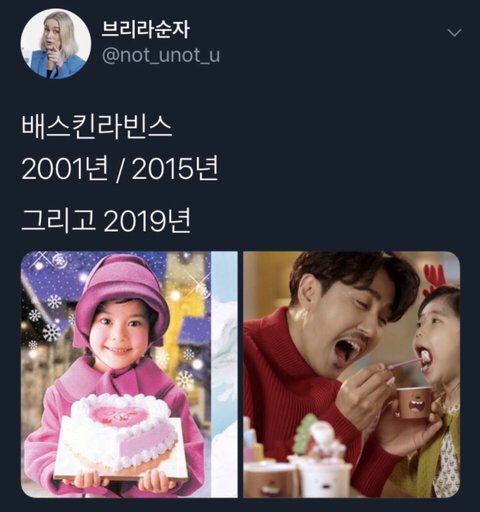Click the large snowflake beside the girl
This screenshot has width=480, height=512.
[51, 332]
